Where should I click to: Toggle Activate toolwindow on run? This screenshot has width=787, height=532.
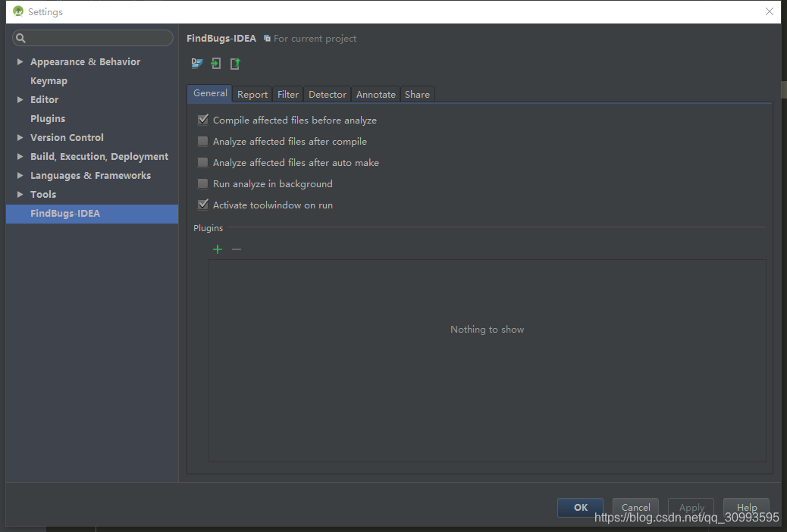tap(202, 205)
